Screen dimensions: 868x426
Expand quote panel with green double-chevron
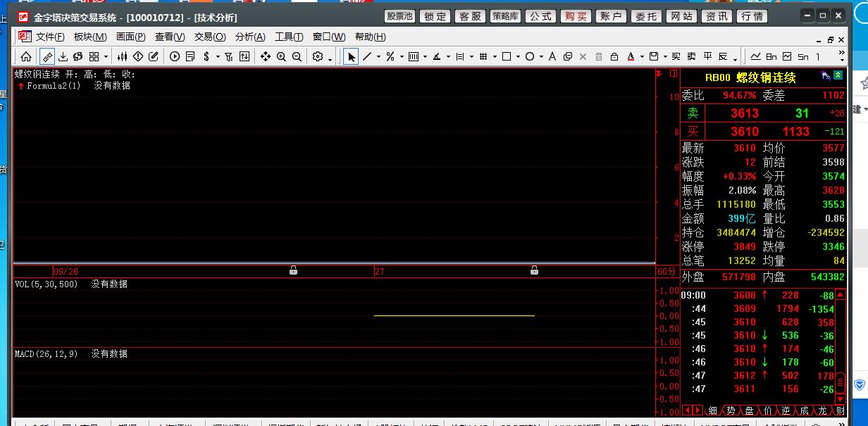pos(838,75)
